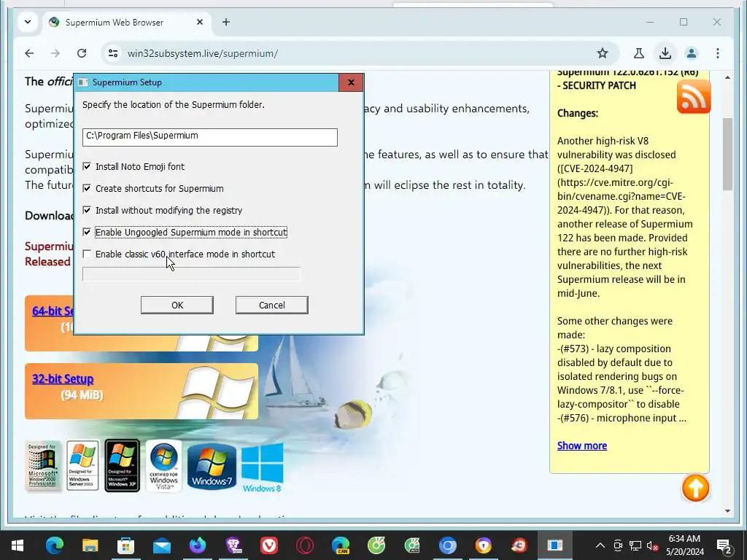This screenshot has height=560, width=747.
Task: Open the browser three-dot menu
Action: 718,53
